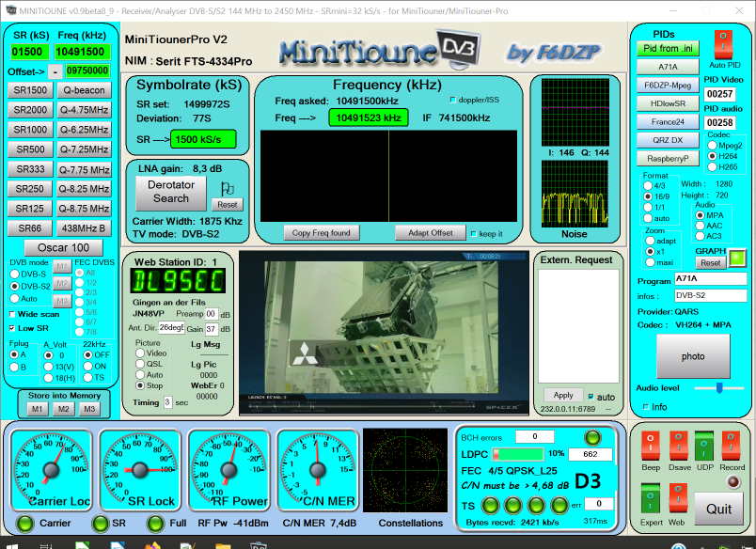
Task: Click the SR lock LED indicator
Action: coord(101,524)
